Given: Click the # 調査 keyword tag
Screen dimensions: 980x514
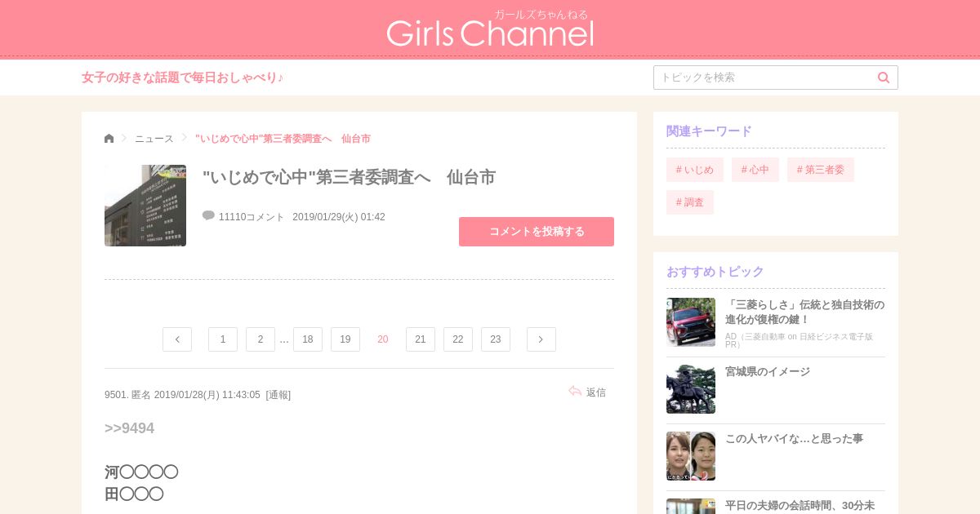Looking at the screenshot, I should coord(690,202).
